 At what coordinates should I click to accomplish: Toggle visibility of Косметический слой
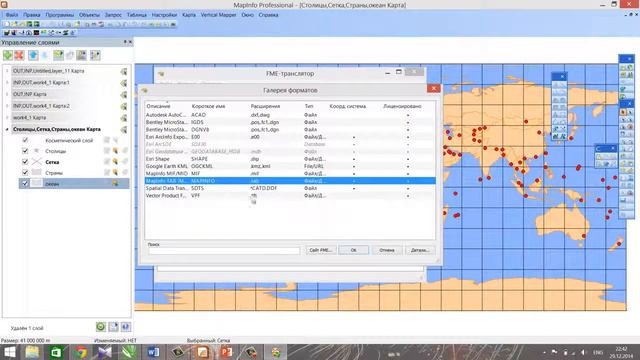coord(25,140)
